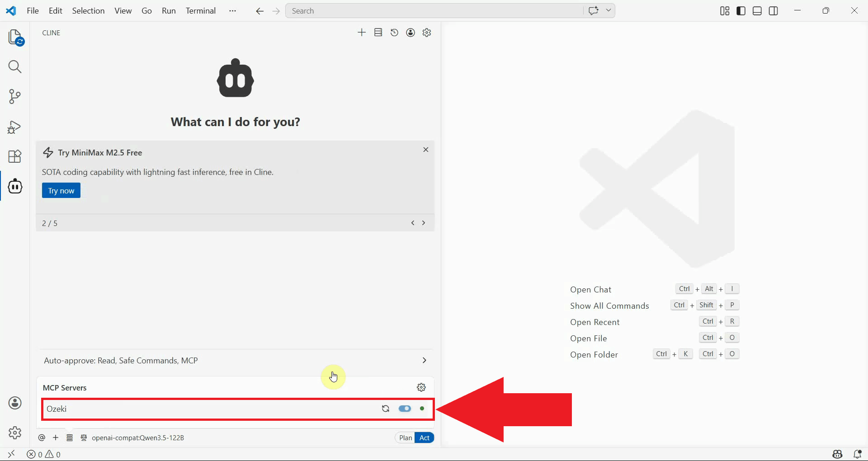The height and width of the screenshot is (461, 868).
Task: Open the Explorer view in activity bar
Action: point(15,38)
